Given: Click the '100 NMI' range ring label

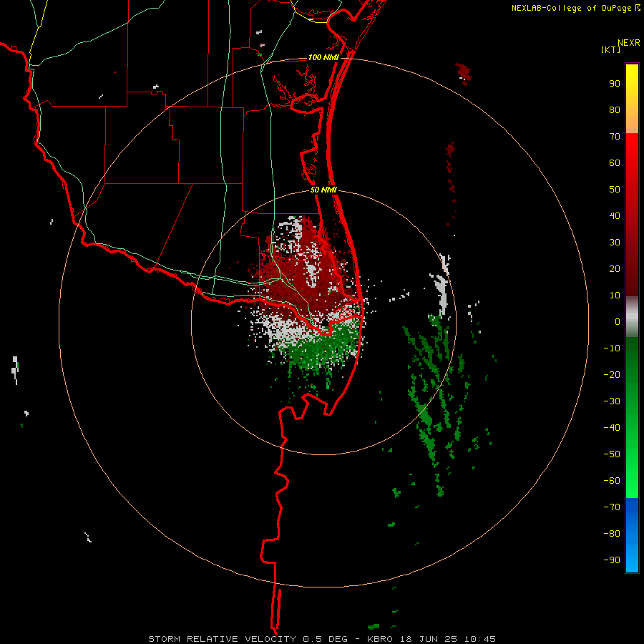Looking at the screenshot, I should click(x=323, y=57).
